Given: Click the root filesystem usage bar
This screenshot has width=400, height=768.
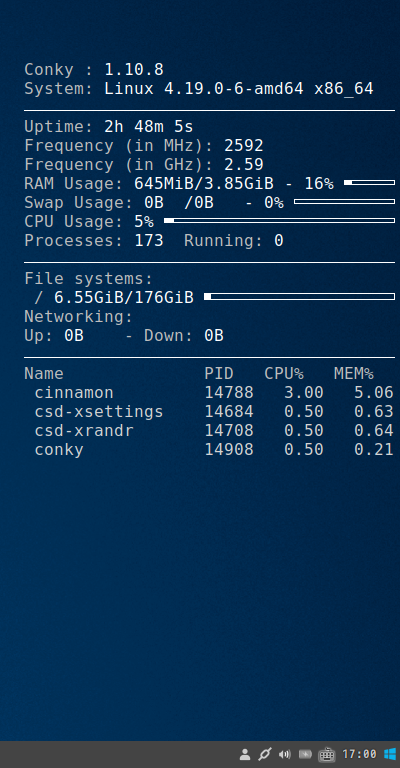Looking at the screenshot, I should pyautogui.click(x=299, y=296).
